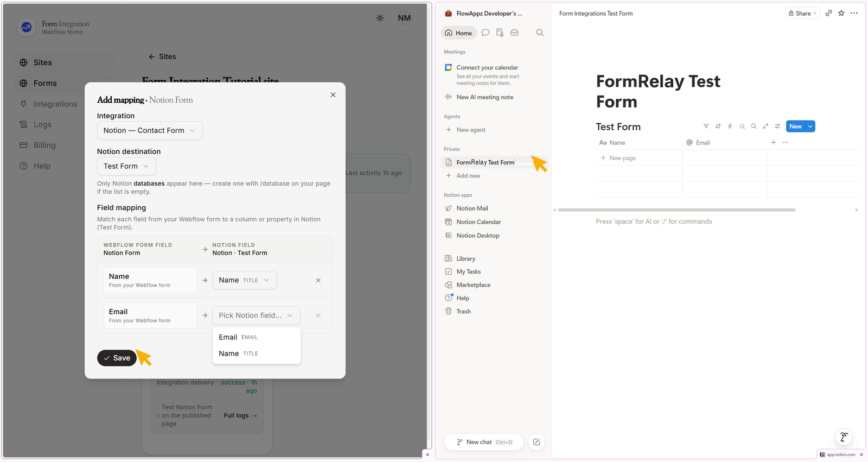This screenshot has height=462, width=868.
Task: Copy the Notion page link
Action: (829, 13)
